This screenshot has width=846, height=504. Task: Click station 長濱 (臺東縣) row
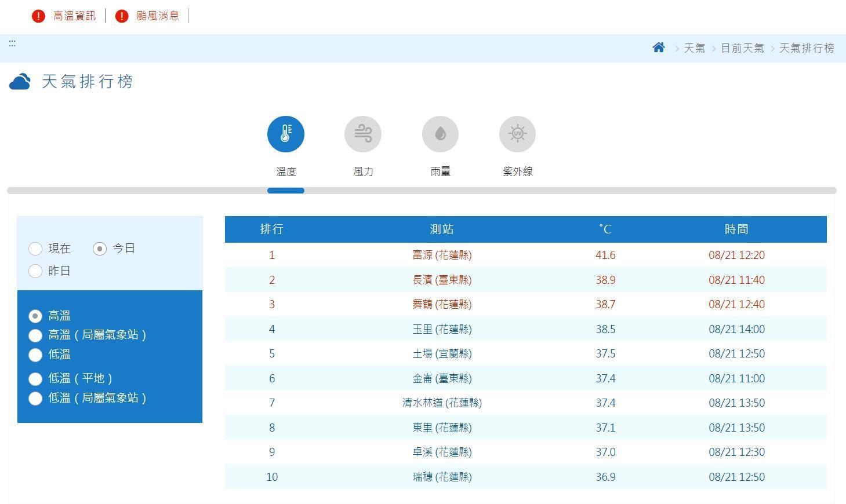tap(442, 280)
